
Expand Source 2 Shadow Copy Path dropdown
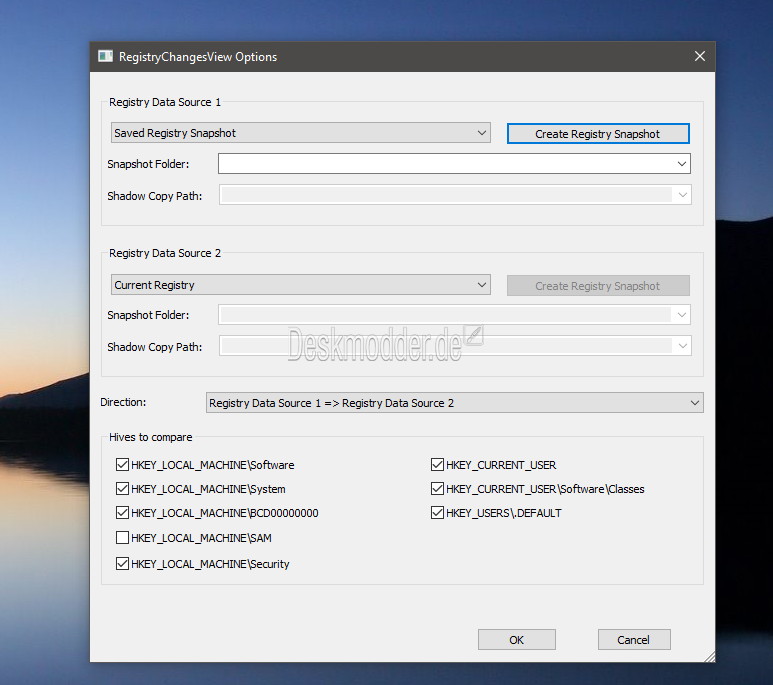(682, 346)
